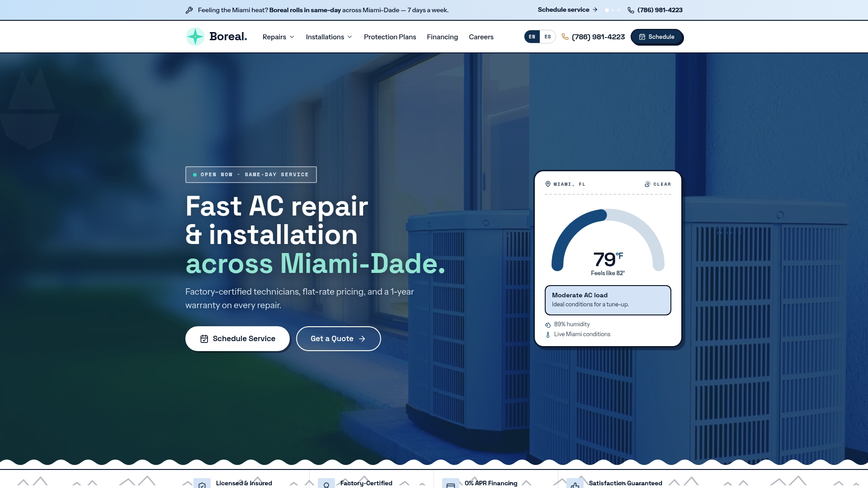Image resolution: width=868 pixels, height=488 pixels.
Task: Open the Protection Plans page
Action: (x=390, y=37)
